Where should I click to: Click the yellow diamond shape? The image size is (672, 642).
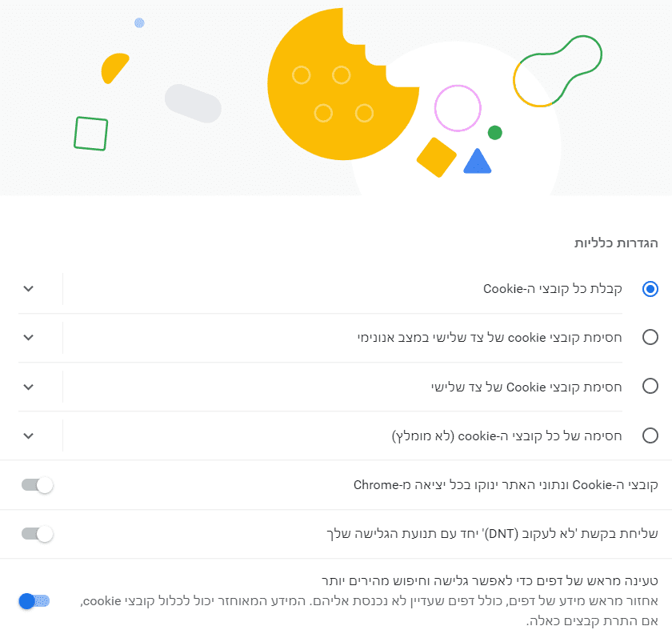[x=436, y=157]
